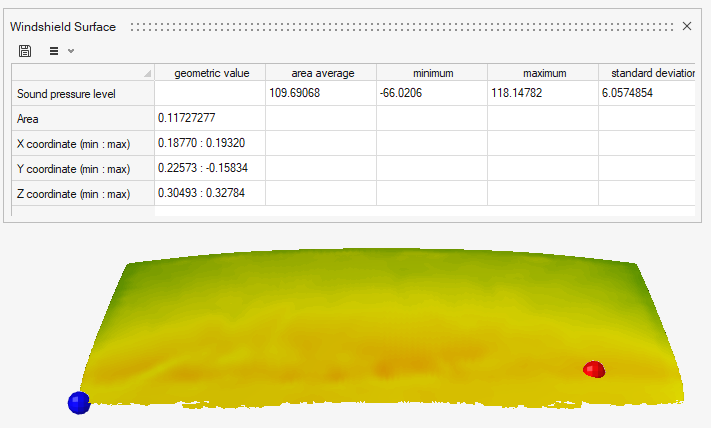Click the maximum value 118.14782 cell

coord(543,94)
